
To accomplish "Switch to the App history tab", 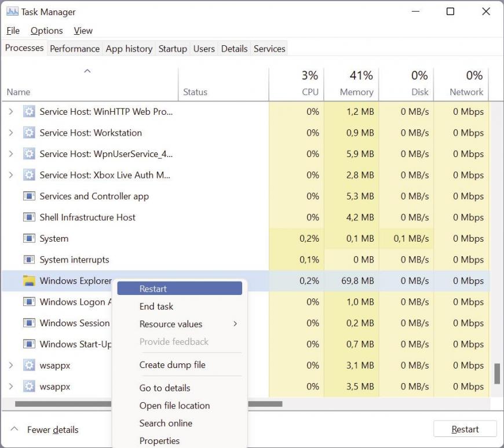I will pos(129,49).
